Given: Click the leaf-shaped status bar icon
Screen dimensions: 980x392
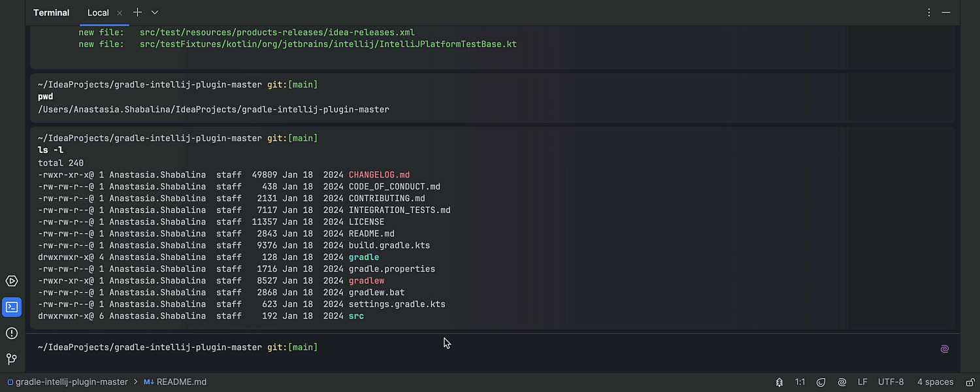Looking at the screenshot, I should (821, 382).
